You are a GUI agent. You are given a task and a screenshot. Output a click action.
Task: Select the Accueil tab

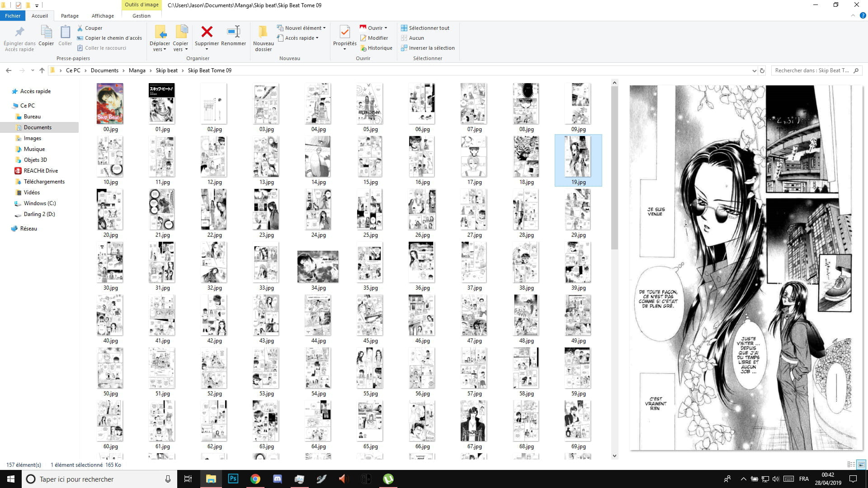pyautogui.click(x=40, y=16)
